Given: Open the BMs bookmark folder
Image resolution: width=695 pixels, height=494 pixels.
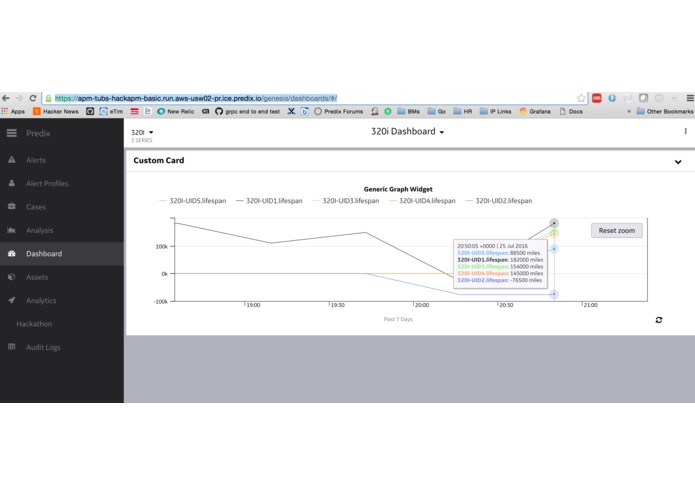Looking at the screenshot, I should click(x=408, y=111).
